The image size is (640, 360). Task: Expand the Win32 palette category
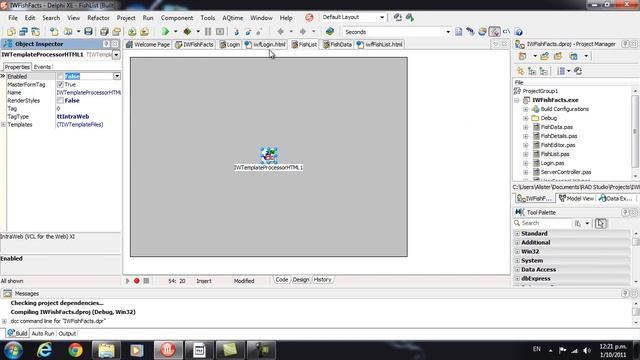pos(517,251)
